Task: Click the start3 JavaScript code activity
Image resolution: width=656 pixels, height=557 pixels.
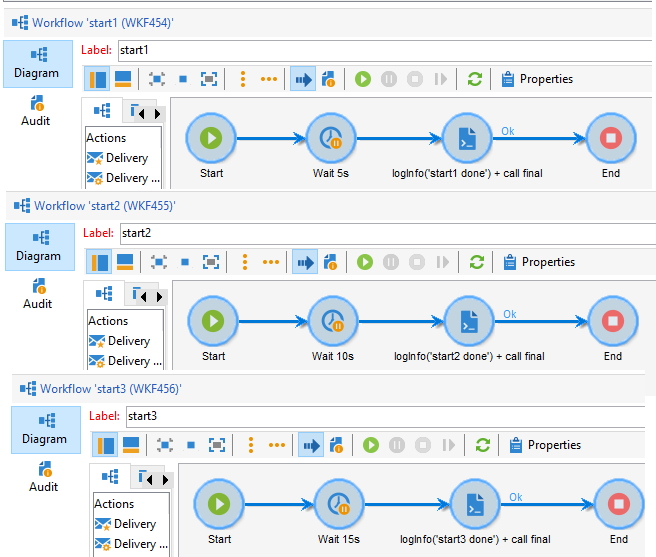Action: tap(475, 505)
